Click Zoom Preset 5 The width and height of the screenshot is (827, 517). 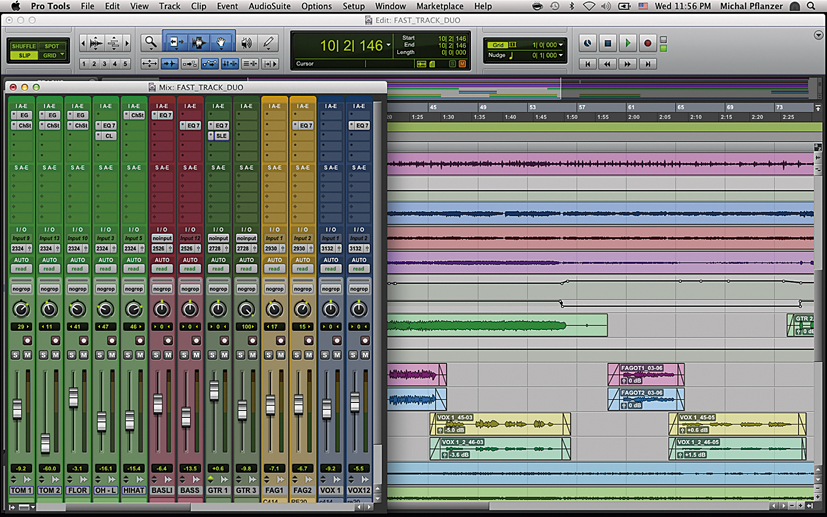[125, 64]
